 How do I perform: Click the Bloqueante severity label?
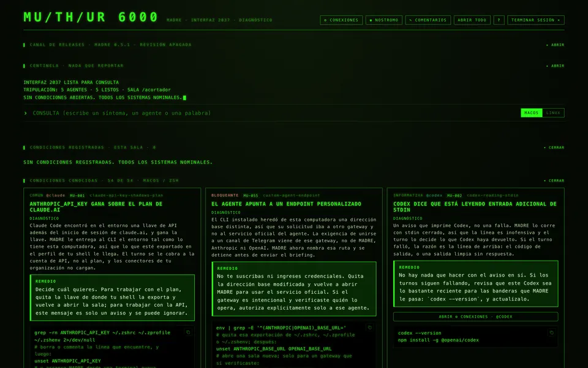pos(225,196)
